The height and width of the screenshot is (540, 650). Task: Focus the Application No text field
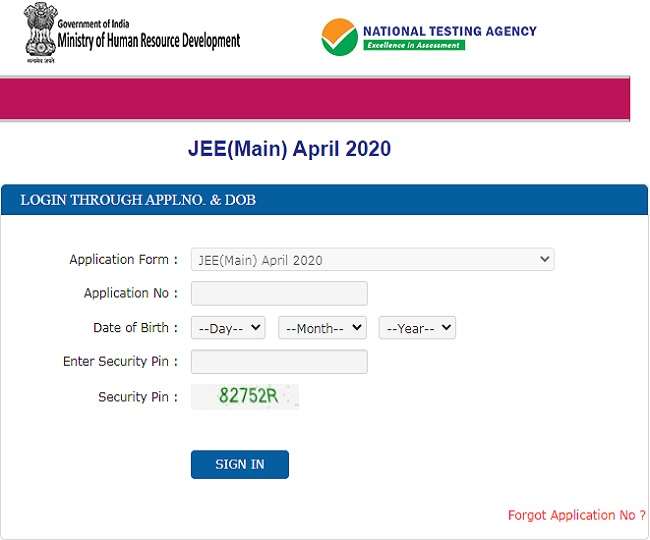point(279,293)
